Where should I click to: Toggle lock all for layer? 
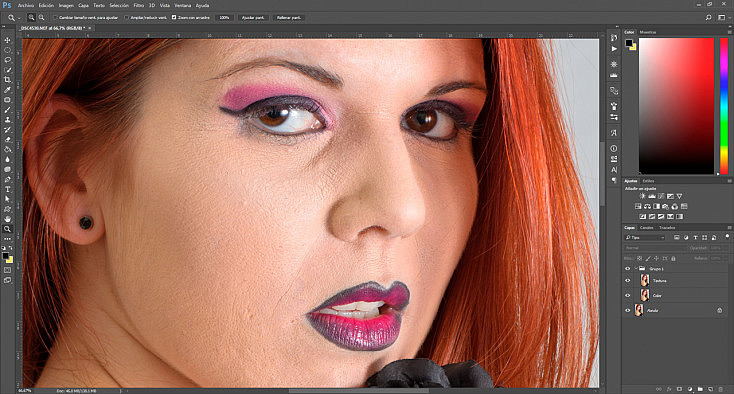pos(674,258)
